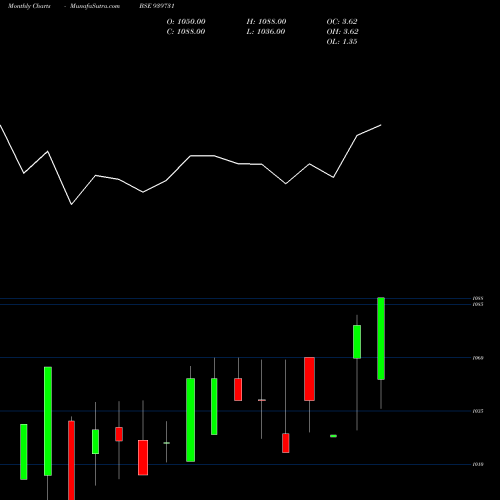
Task: Click the 'OC: 3.62' reading
Action: click(x=342, y=22)
